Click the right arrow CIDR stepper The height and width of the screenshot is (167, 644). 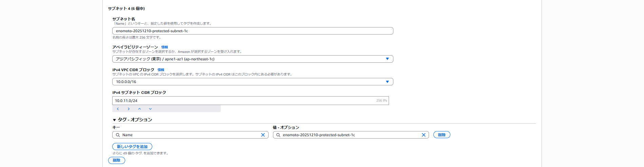click(129, 109)
